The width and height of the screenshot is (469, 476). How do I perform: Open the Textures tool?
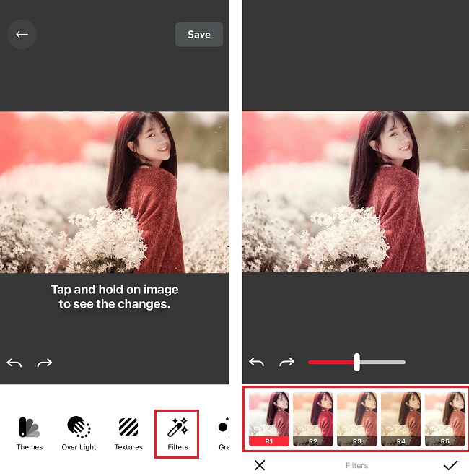128,433
